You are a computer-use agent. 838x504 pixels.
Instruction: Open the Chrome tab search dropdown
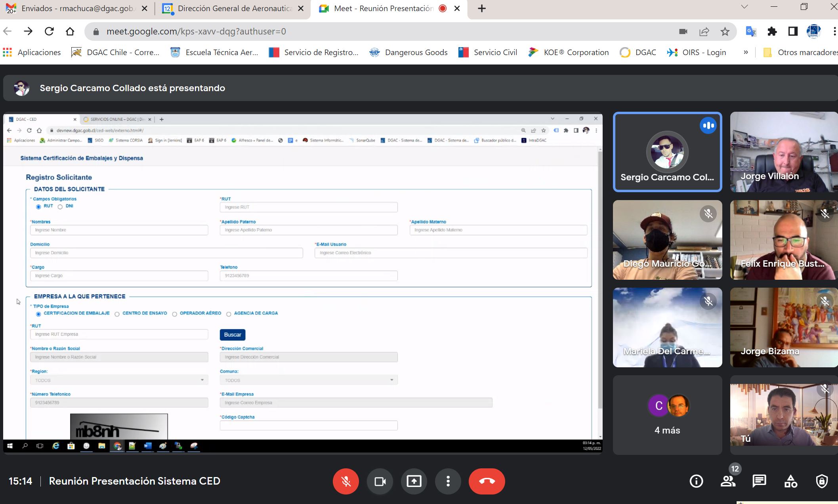pyautogui.click(x=744, y=7)
